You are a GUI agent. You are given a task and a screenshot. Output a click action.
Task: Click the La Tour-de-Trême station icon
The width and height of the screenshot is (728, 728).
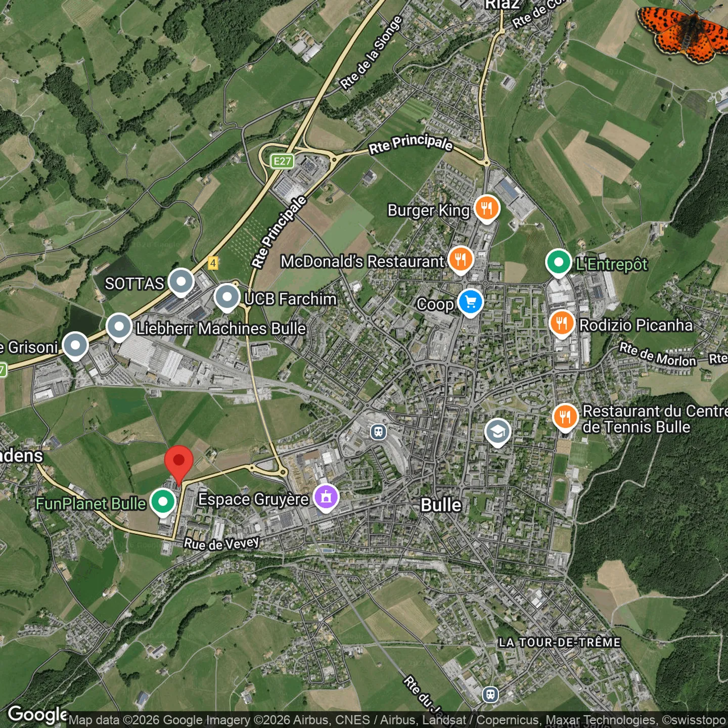(490, 694)
